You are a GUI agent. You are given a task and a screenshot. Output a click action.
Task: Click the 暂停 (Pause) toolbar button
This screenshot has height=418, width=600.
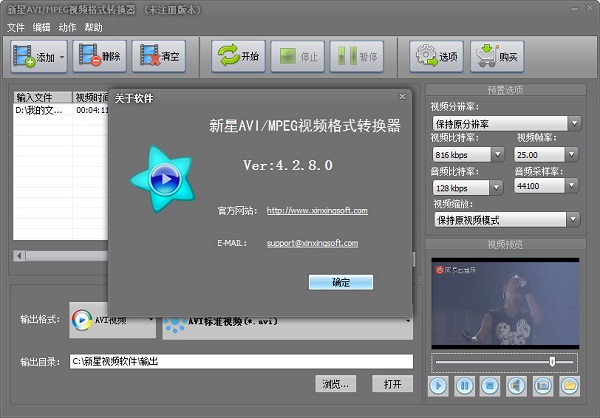point(357,57)
